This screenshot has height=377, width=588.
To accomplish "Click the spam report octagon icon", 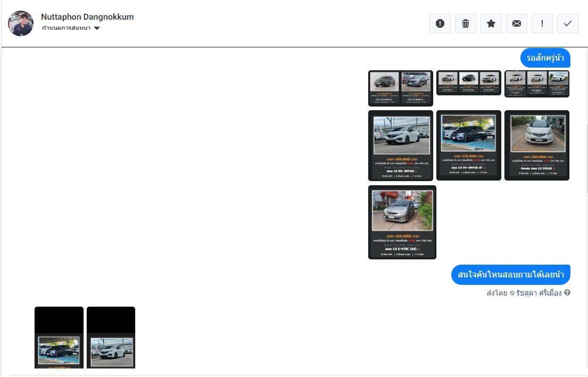I will [x=440, y=23].
